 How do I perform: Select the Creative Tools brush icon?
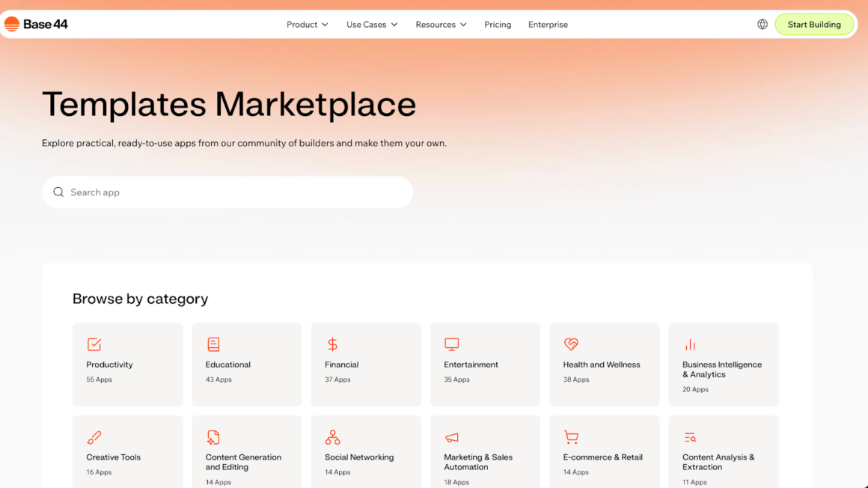[x=94, y=437]
